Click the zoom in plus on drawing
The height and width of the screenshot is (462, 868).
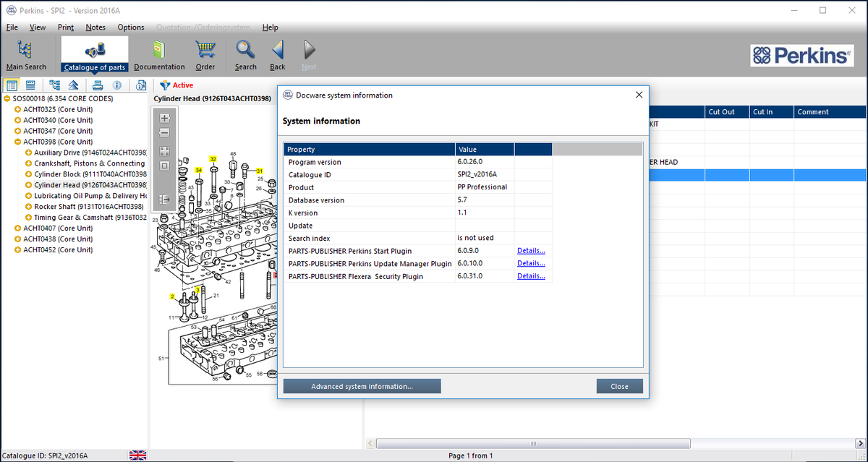(x=164, y=118)
